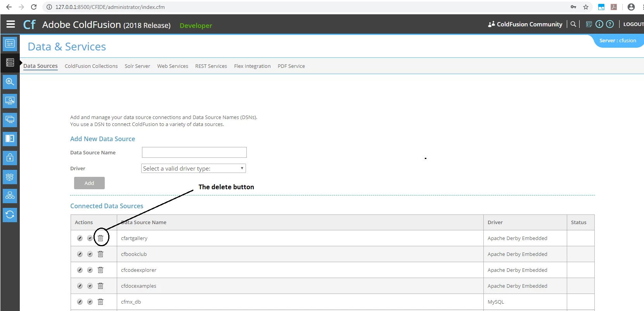Click the saved-password key icon in address bar
644x311 pixels.
(x=573, y=7)
